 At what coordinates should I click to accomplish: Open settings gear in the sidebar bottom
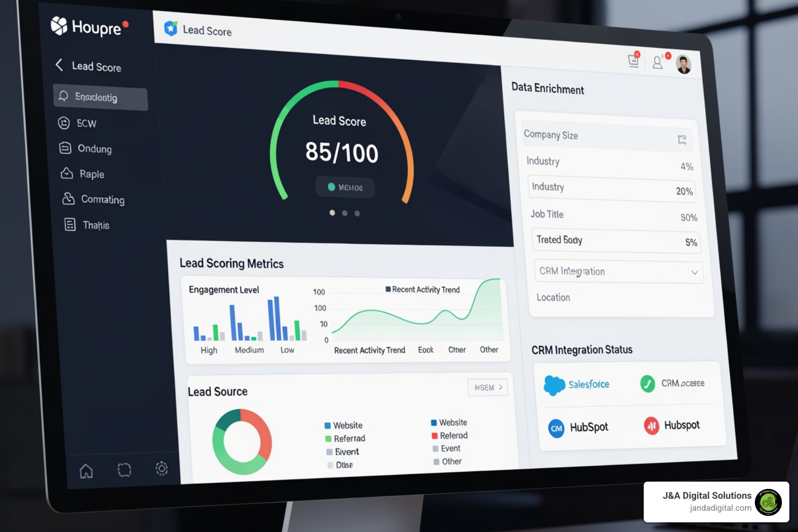[162, 469]
